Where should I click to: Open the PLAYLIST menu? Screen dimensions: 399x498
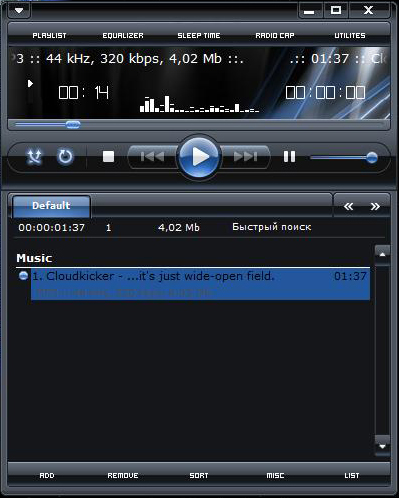(x=49, y=35)
